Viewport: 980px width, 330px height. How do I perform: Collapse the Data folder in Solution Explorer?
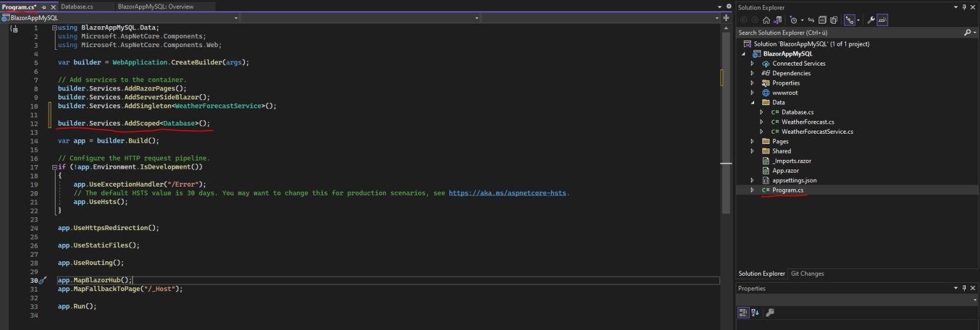(752, 103)
